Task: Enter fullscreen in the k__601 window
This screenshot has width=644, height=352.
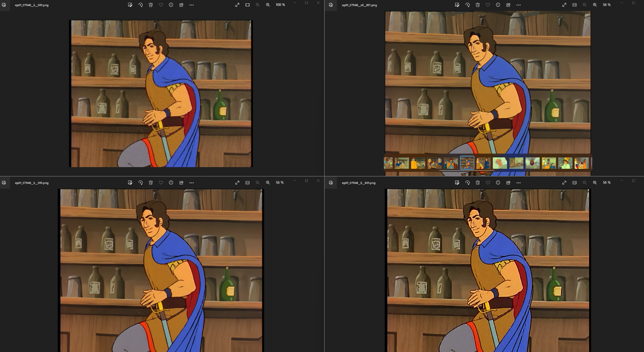Action: point(564,183)
